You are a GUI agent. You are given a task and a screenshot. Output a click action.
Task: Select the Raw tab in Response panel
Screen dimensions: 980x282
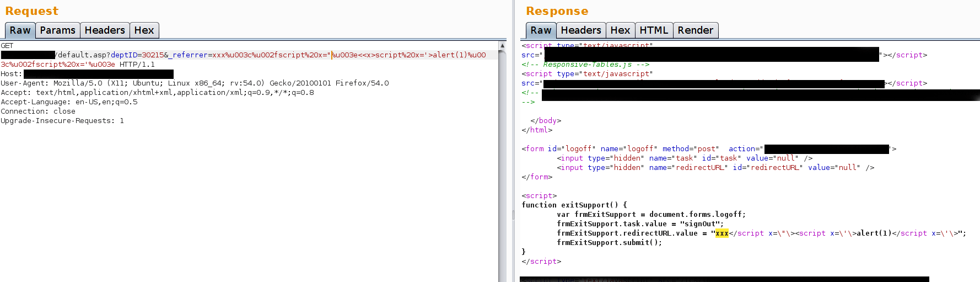(x=541, y=30)
